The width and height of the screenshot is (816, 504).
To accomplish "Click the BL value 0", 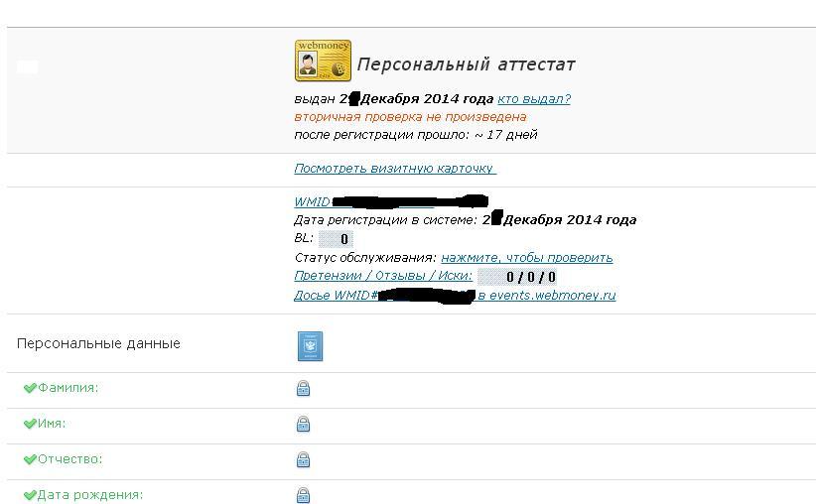I will point(337,239).
